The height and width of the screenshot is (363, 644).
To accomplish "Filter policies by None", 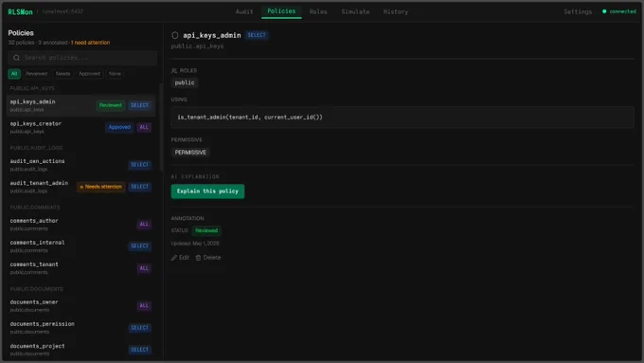I will pos(115,74).
